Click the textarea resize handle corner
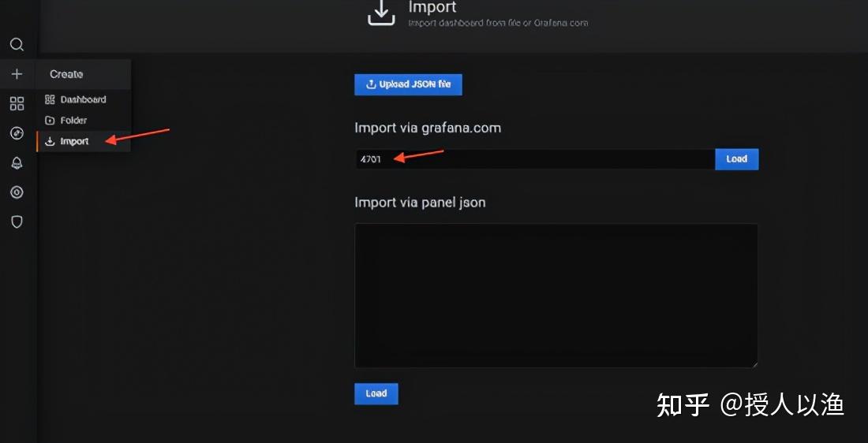The height and width of the screenshot is (443, 868). 754,364
